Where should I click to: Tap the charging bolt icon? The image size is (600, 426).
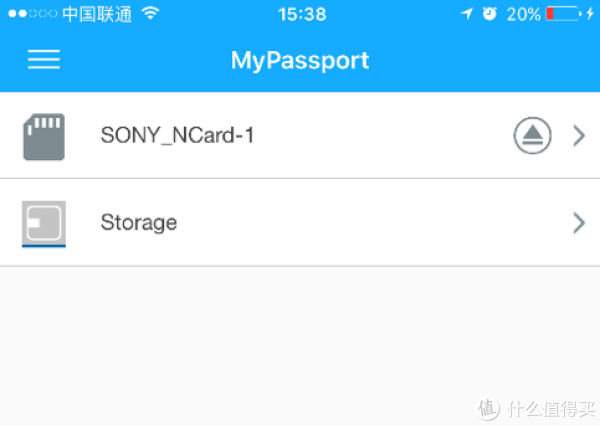point(590,14)
